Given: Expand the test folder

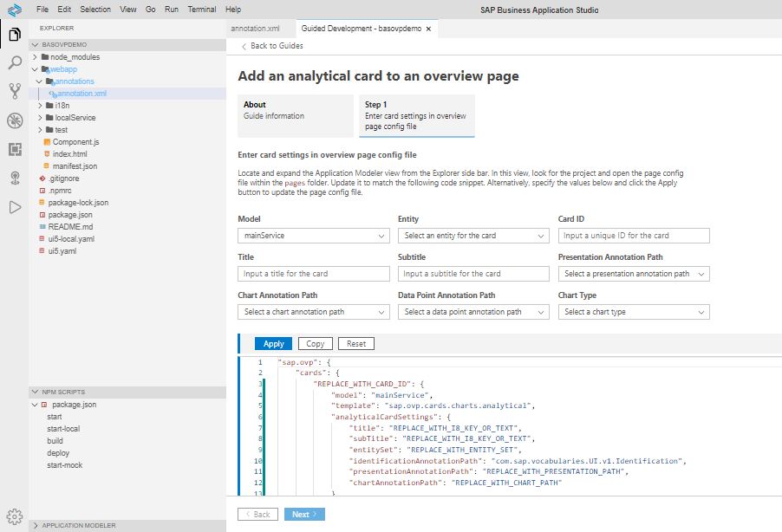Looking at the screenshot, I should (40, 130).
